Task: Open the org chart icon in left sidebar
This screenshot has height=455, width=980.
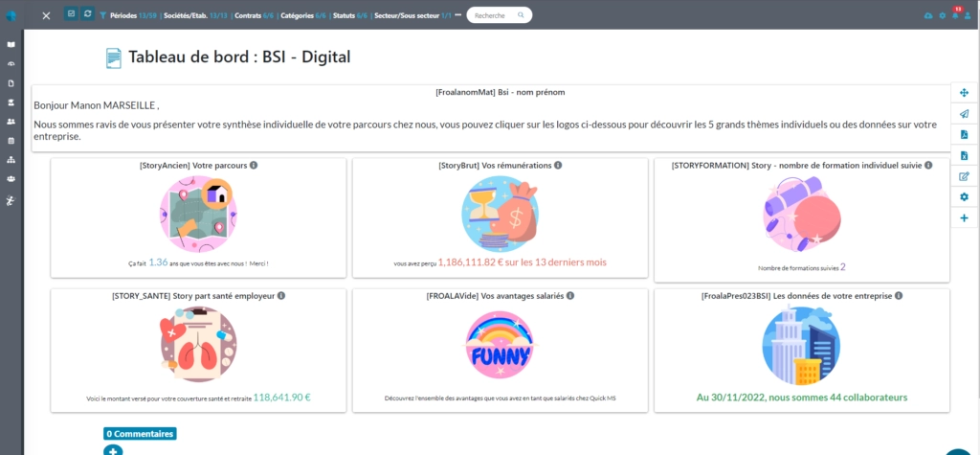Action: (11, 160)
